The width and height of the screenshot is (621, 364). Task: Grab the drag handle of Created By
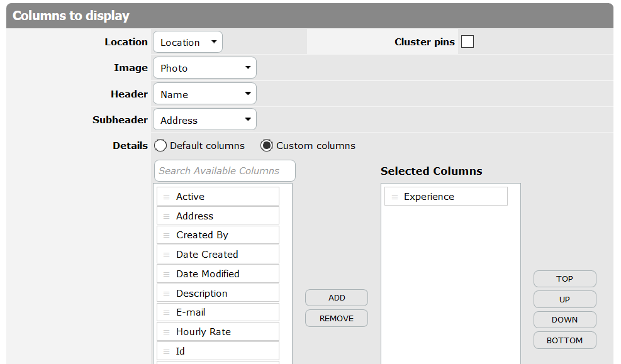[167, 235]
